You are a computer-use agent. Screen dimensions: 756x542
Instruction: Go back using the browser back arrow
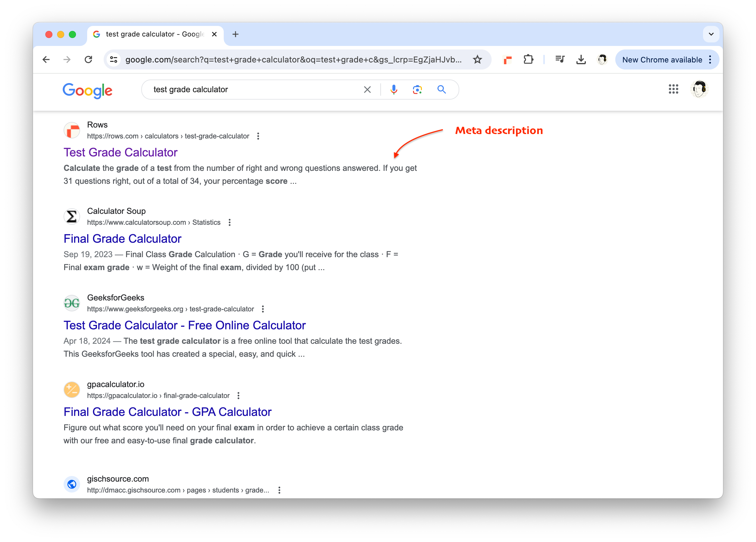click(46, 60)
